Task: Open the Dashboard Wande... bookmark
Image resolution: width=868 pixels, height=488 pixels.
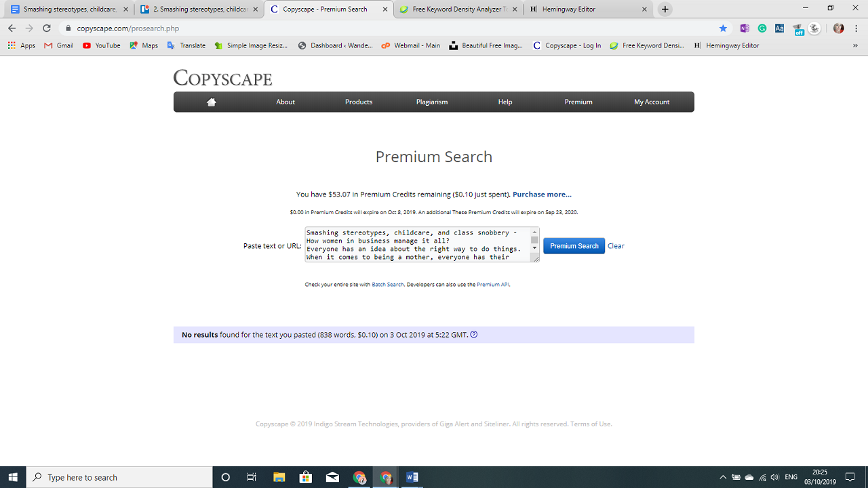Action: click(x=336, y=45)
